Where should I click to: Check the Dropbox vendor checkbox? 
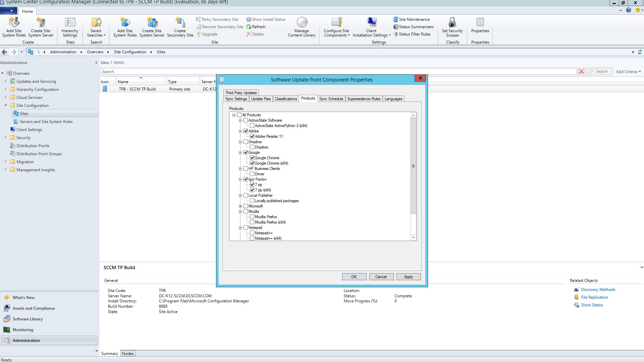[x=246, y=142]
